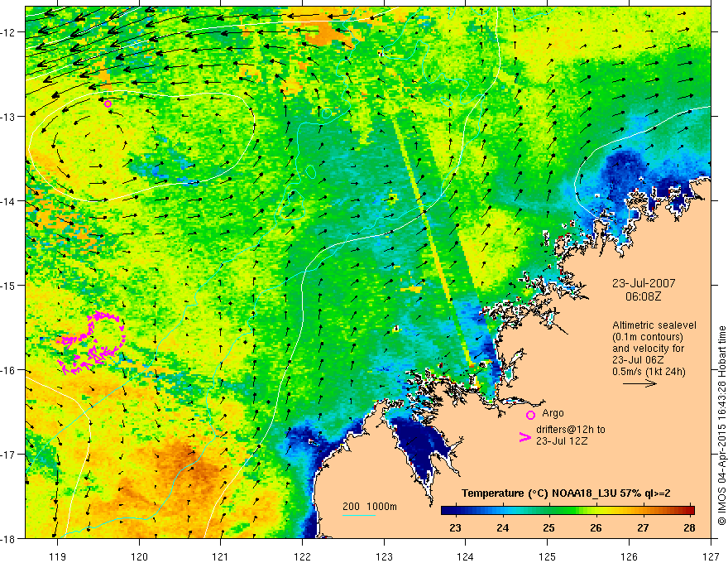728x563 pixels.
Task: Click the Temperature NOAA18_L3U title text
Action: tap(566, 493)
